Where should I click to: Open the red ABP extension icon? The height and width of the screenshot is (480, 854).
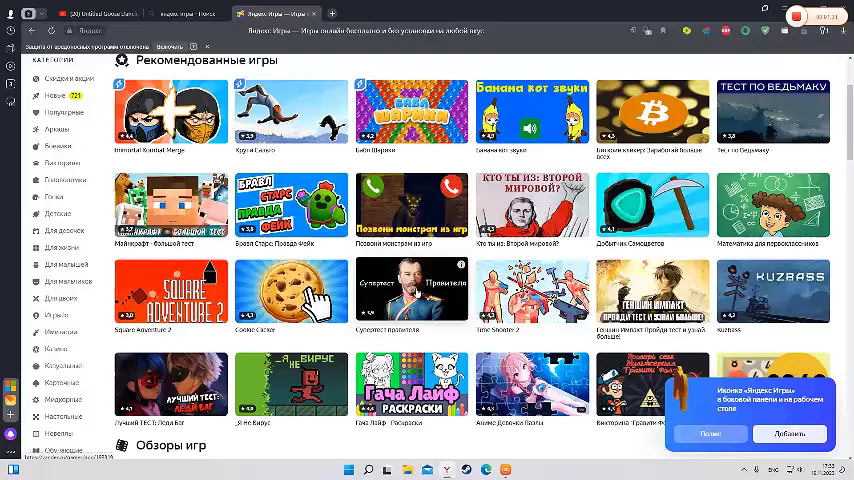click(725, 31)
